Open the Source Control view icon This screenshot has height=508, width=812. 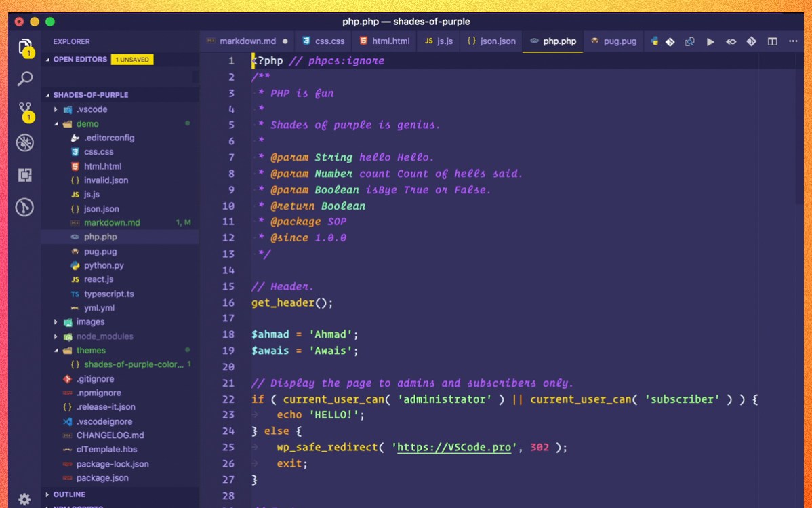click(x=25, y=111)
